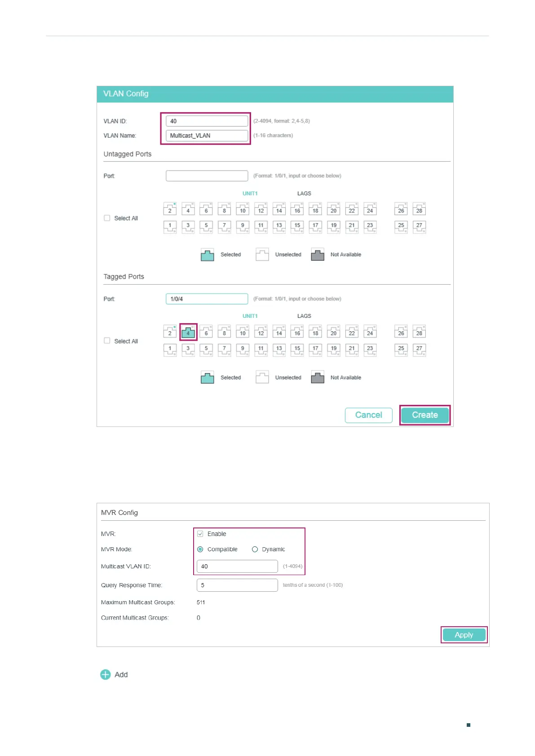Toggle the MVR Enable checkbox
Image resolution: width=535 pixels, height=756 pixels.
coord(200,534)
